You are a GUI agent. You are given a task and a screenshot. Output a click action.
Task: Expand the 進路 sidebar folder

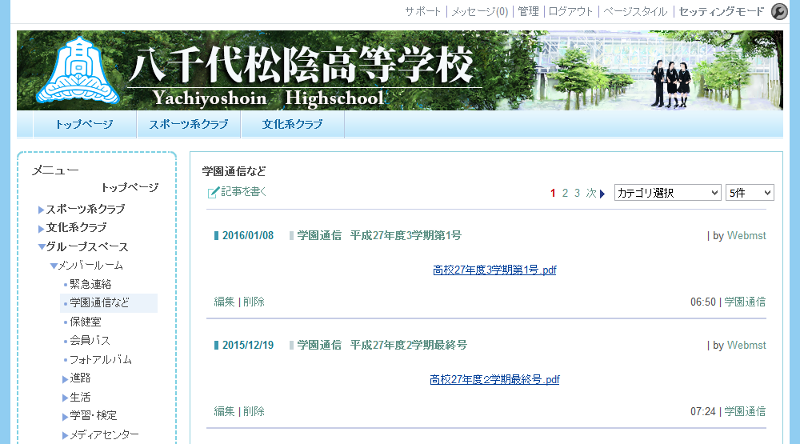pyautogui.click(x=66, y=378)
